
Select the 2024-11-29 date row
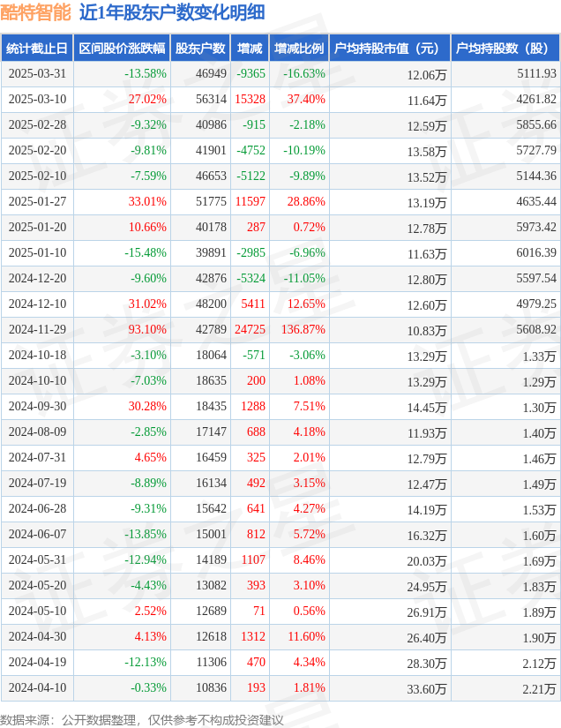pos(280,330)
